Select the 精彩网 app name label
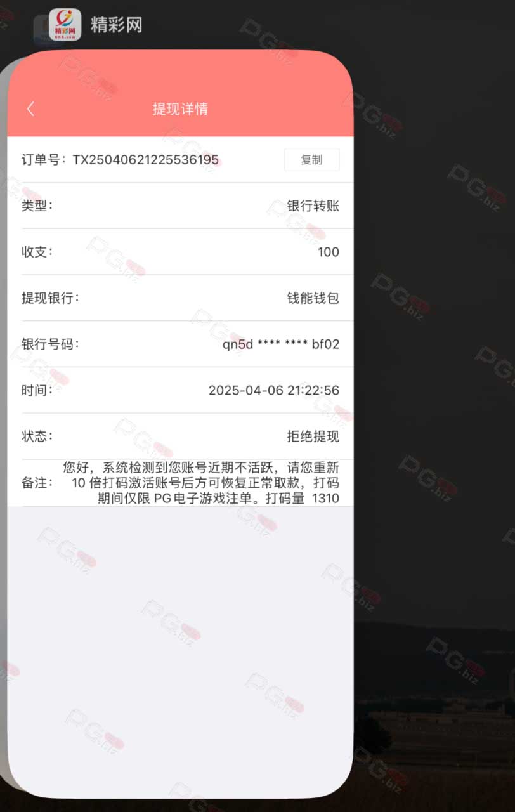This screenshot has width=515, height=812. click(117, 25)
